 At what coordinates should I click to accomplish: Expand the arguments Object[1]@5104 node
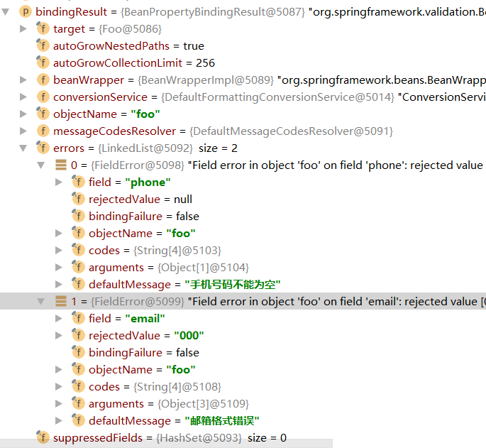coord(59,268)
